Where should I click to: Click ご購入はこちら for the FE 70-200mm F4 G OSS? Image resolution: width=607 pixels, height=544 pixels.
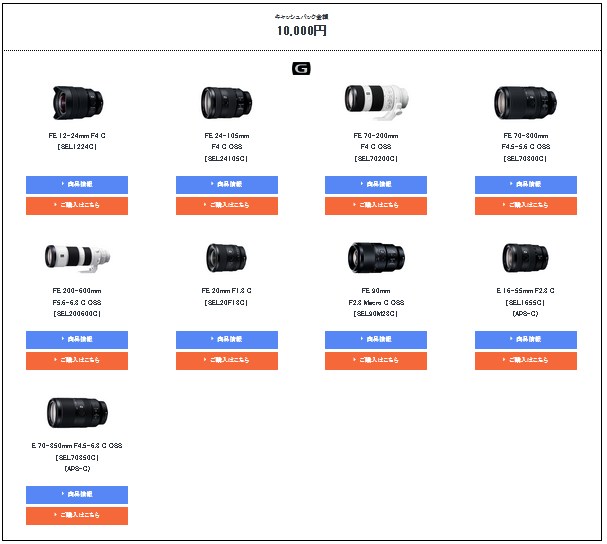pos(376,206)
